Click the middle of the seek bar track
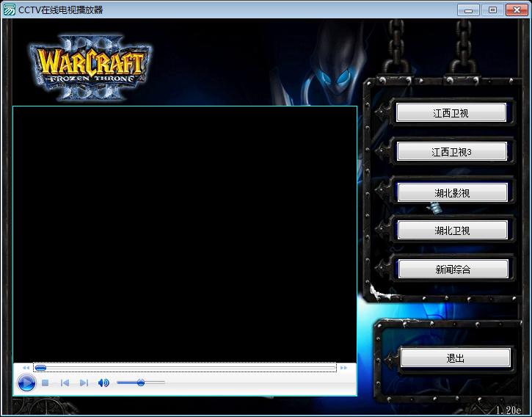 [x=185, y=368]
